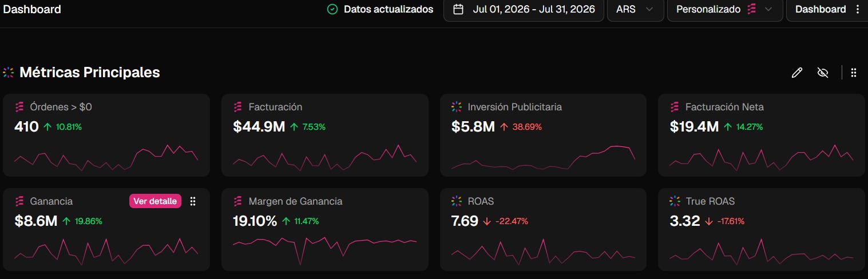
Task: Click the True ROAS card title
Action: (x=710, y=201)
